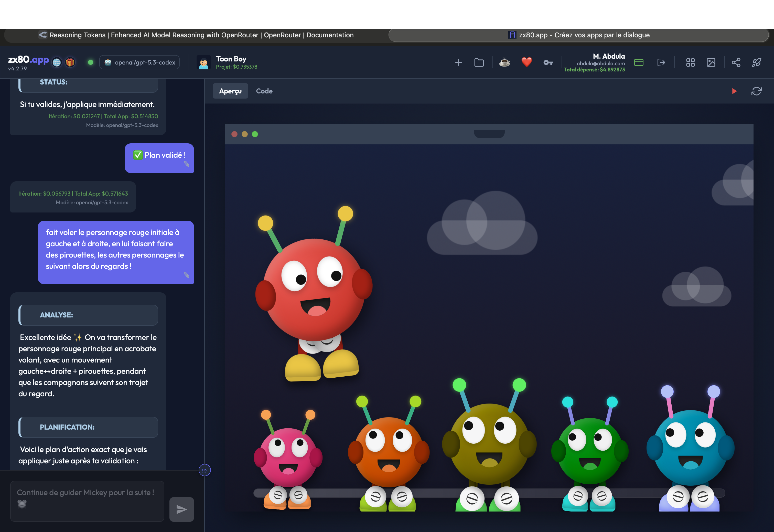Click the zx80.app logo

pos(29,60)
